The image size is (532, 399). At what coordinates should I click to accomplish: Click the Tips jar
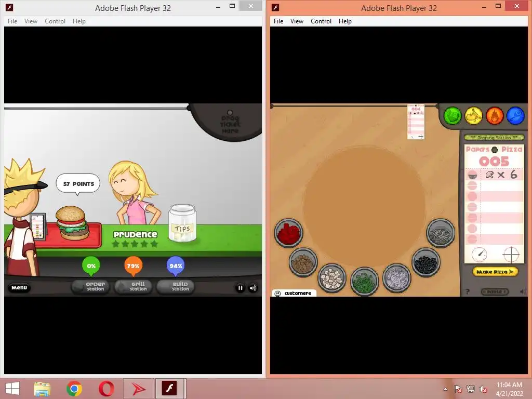coord(182,223)
